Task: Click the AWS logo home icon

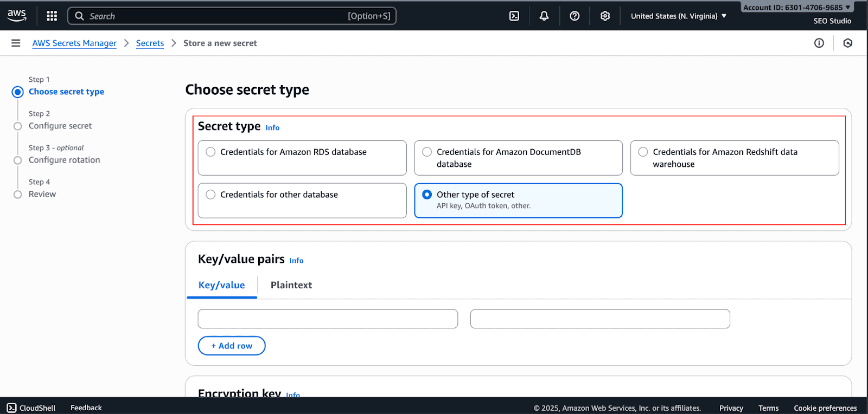Action: tap(17, 16)
